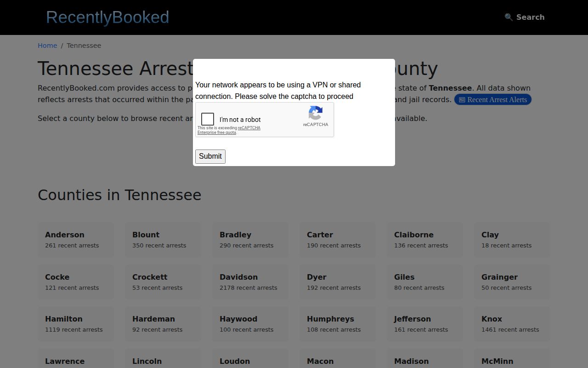Open Carter county listing

338,240
